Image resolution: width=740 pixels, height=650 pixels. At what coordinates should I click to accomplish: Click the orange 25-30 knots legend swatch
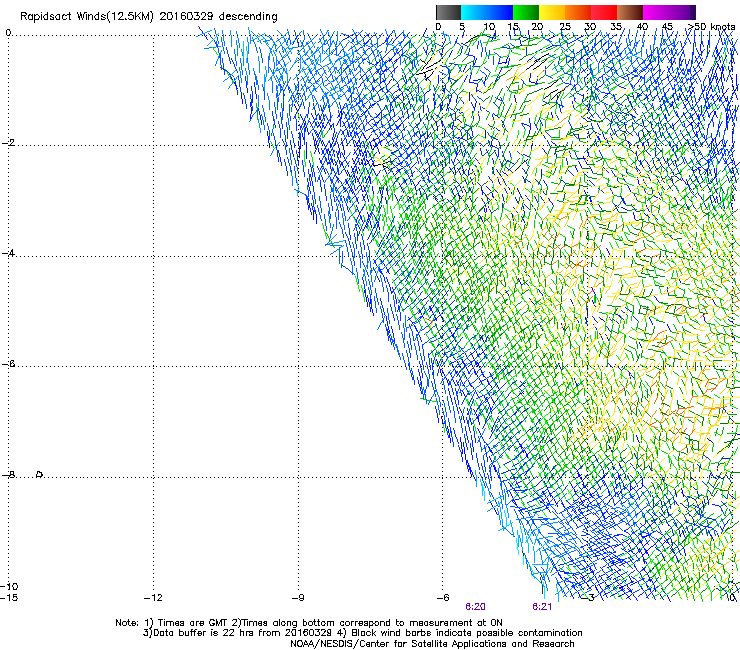578,12
